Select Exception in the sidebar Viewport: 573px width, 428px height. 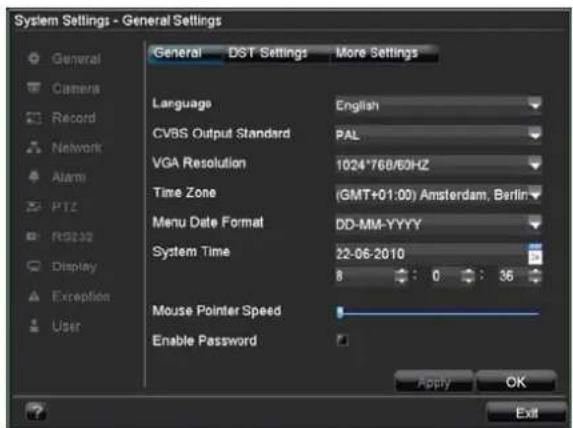81,296
